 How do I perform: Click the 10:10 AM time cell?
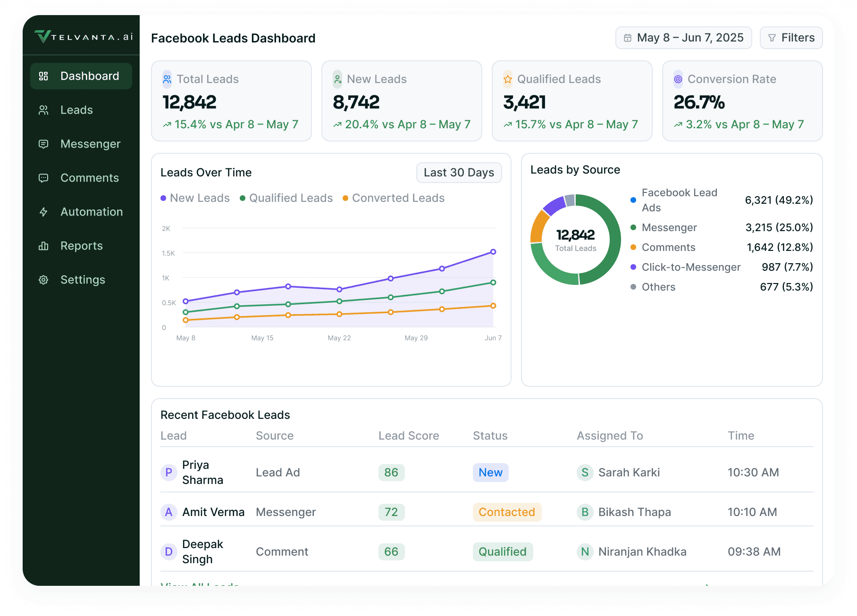(752, 512)
